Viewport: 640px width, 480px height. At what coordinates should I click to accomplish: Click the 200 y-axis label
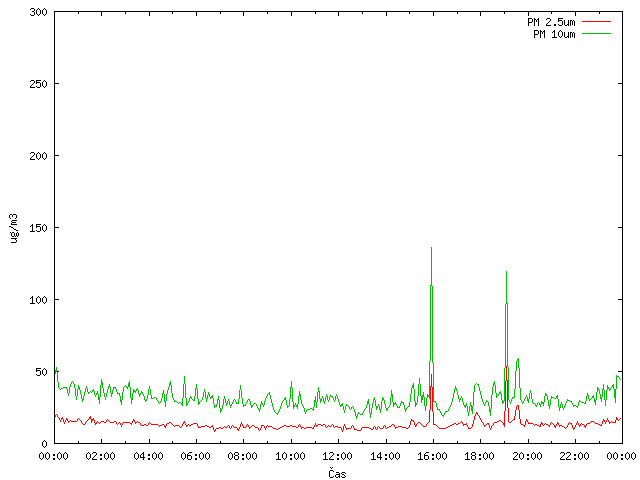point(38,156)
